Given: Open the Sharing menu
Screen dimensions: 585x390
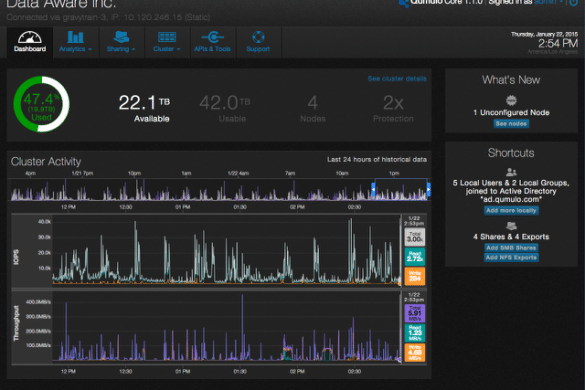Looking at the screenshot, I should (121, 42).
